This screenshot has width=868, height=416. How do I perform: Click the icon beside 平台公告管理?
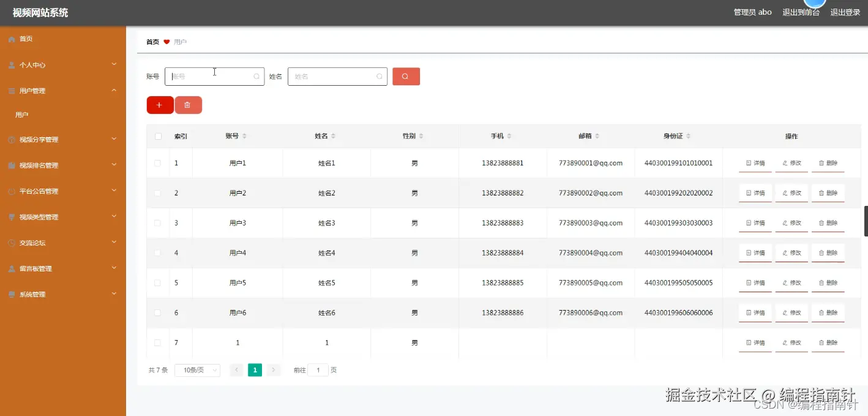click(x=12, y=191)
